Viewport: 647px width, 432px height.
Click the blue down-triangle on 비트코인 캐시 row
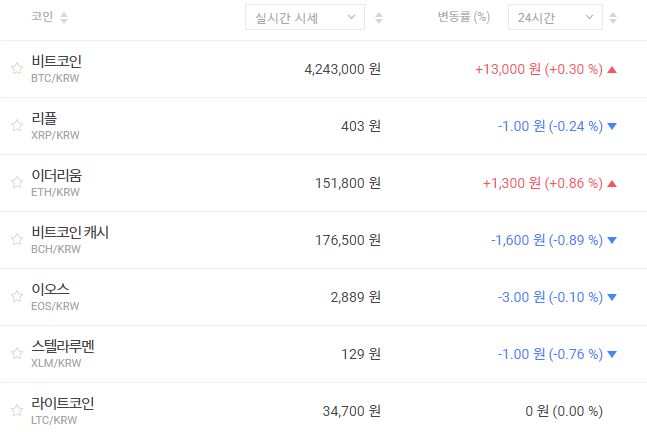pyautogui.click(x=612, y=240)
